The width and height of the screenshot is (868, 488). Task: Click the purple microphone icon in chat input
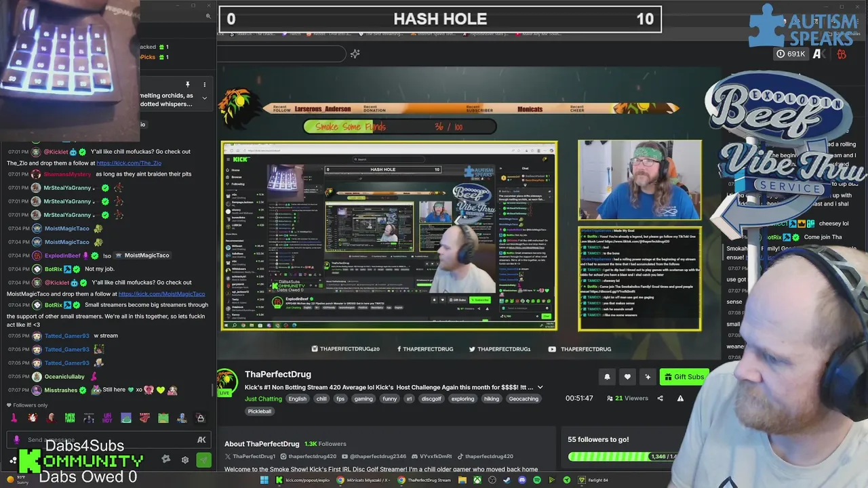[16, 440]
